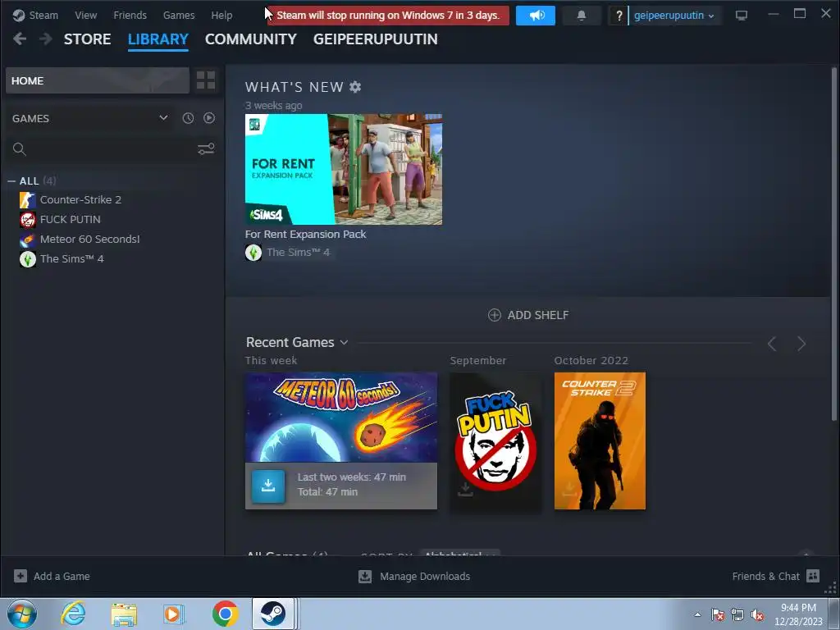
Task: Collapse the ALL games category
Action: [x=11, y=181]
